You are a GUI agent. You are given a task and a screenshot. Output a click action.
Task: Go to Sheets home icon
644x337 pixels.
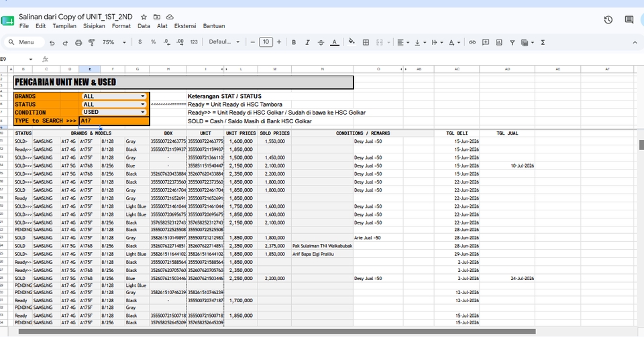coord(8,21)
